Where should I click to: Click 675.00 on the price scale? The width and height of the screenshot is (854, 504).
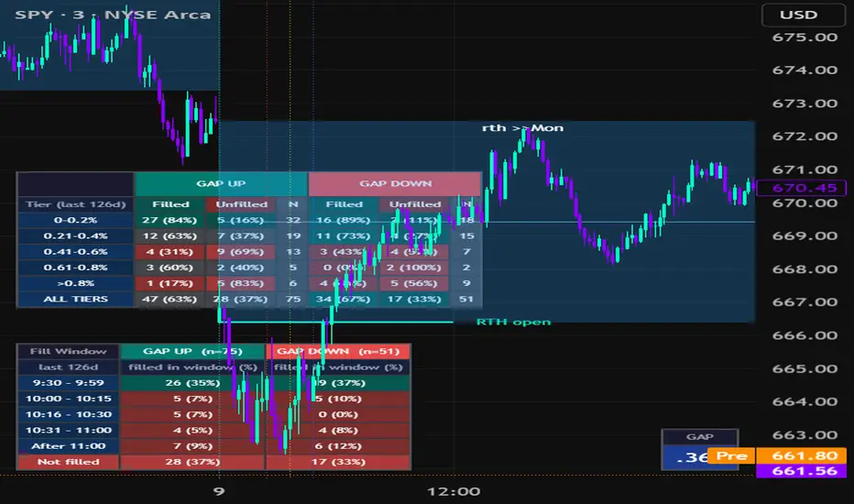point(805,38)
